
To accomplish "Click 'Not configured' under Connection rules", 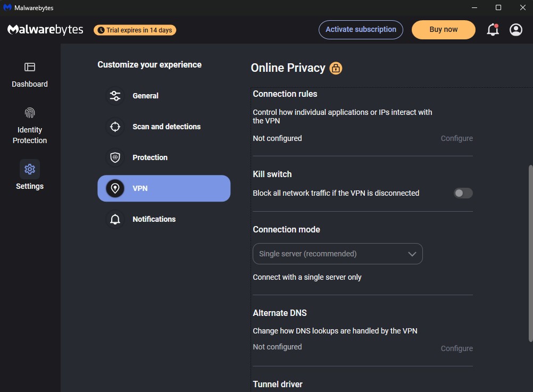I will pos(277,138).
